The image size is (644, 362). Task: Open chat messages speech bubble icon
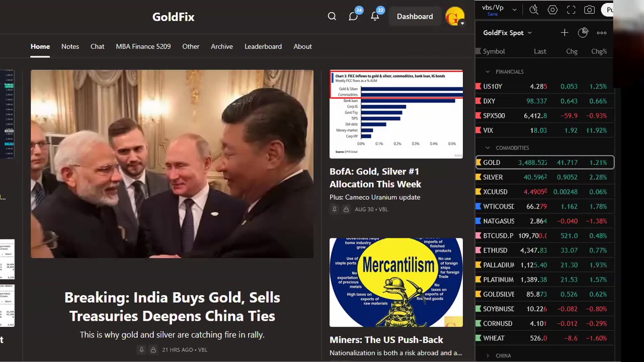pos(354,17)
